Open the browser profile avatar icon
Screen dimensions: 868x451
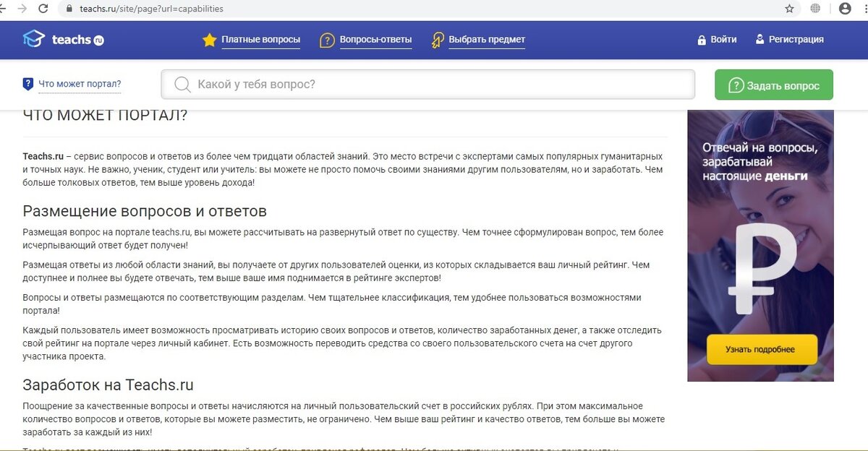pos(845,9)
